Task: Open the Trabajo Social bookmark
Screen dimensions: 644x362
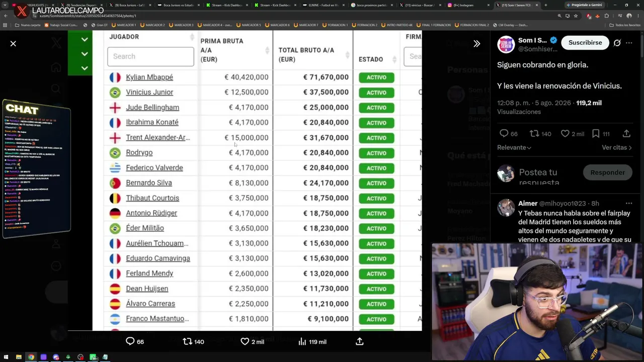Action: tap(62, 25)
